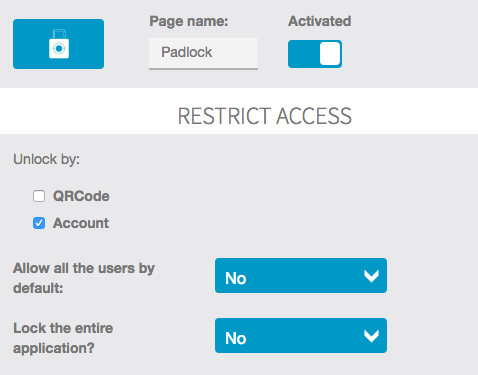Click chevron arrow of Allow all users dropdown

pos(371,276)
